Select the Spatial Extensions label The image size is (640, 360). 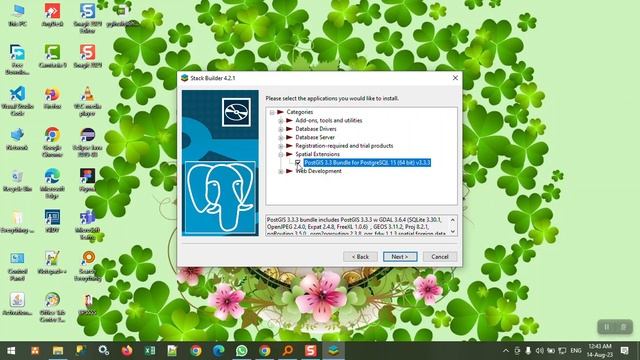318,154
